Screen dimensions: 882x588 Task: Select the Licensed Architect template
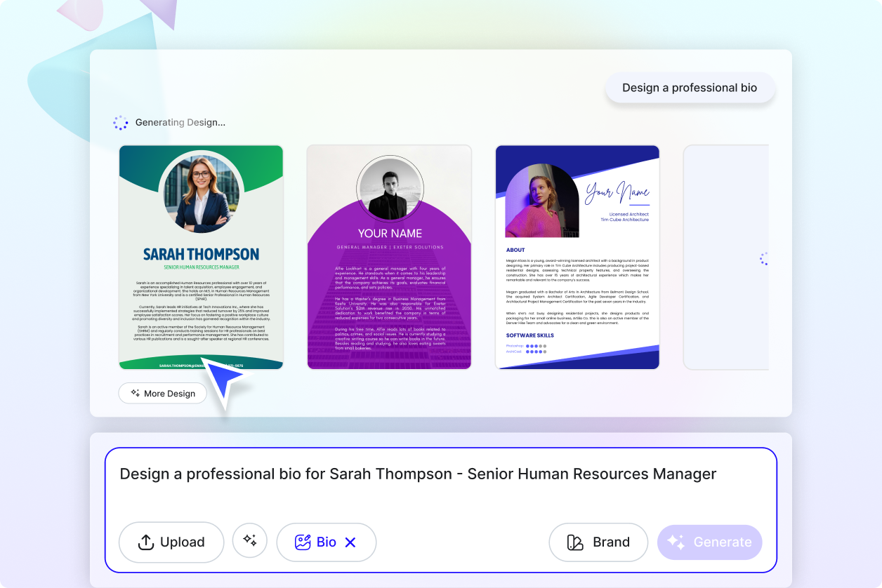(577, 257)
